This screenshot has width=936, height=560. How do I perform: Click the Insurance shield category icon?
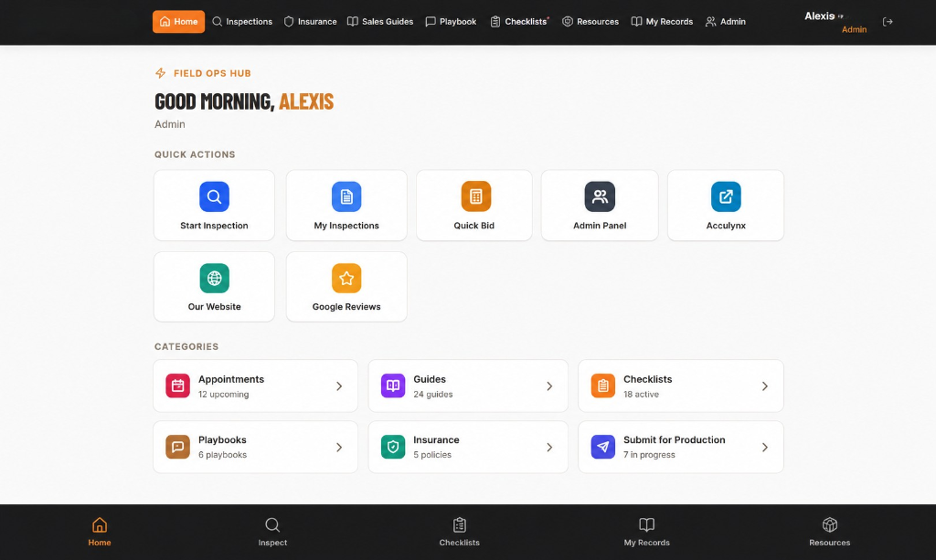[x=393, y=447]
